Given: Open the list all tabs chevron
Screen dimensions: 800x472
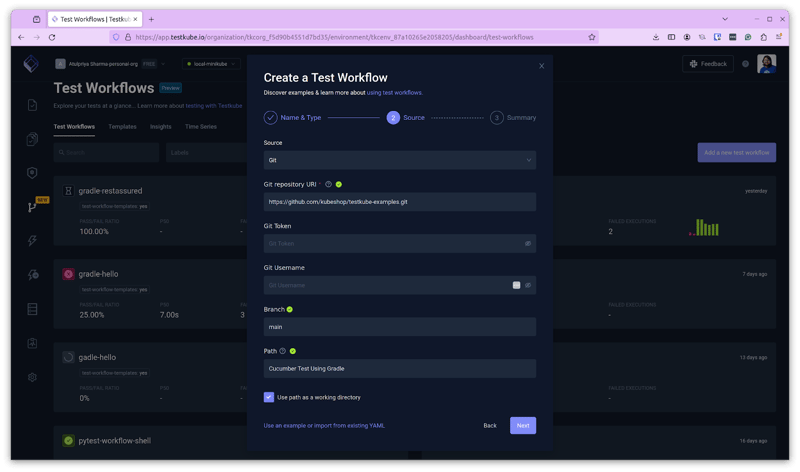Looking at the screenshot, I should (x=725, y=19).
